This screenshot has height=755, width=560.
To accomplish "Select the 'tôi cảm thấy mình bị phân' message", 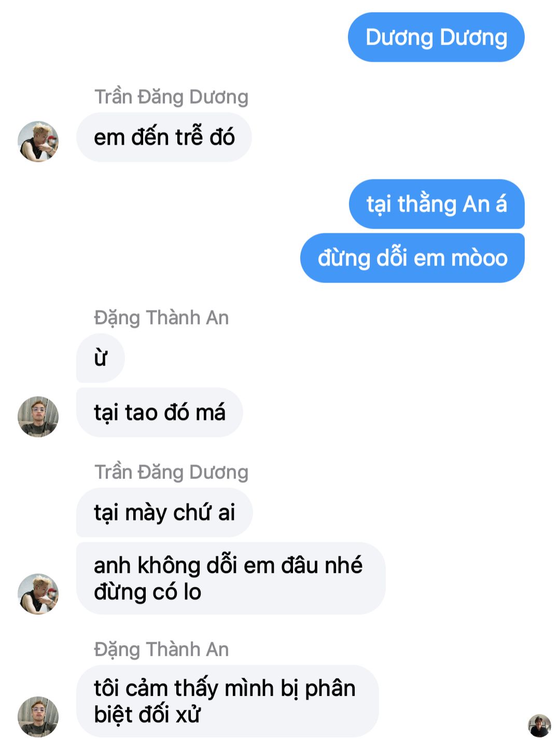I will click(228, 702).
